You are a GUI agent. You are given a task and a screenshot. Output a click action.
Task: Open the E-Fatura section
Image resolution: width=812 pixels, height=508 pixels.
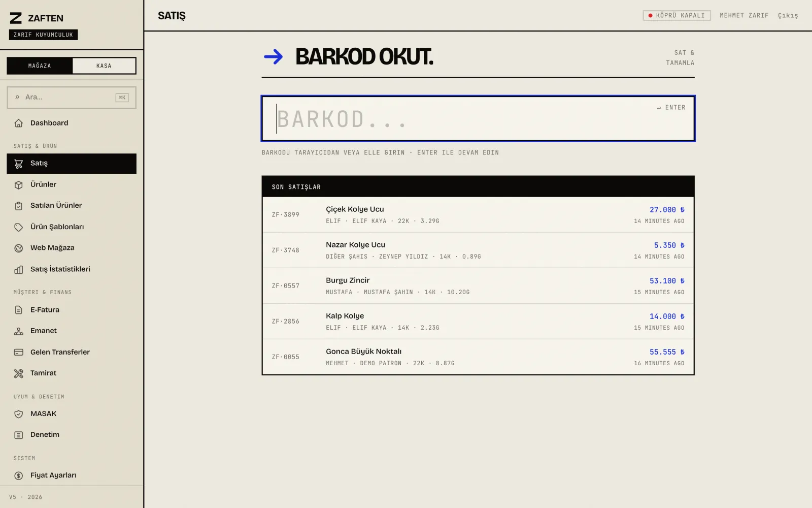pos(72,309)
